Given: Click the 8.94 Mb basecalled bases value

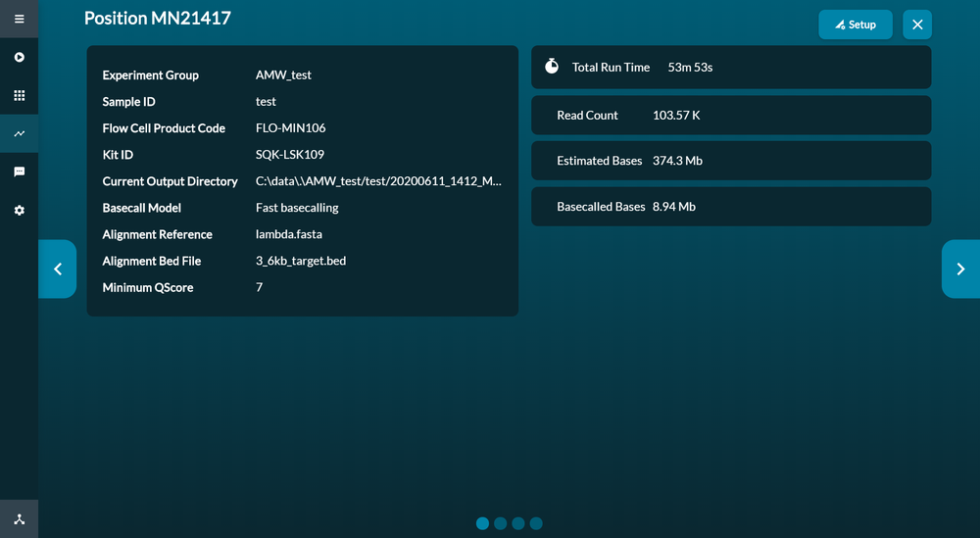Looking at the screenshot, I should 674,207.
